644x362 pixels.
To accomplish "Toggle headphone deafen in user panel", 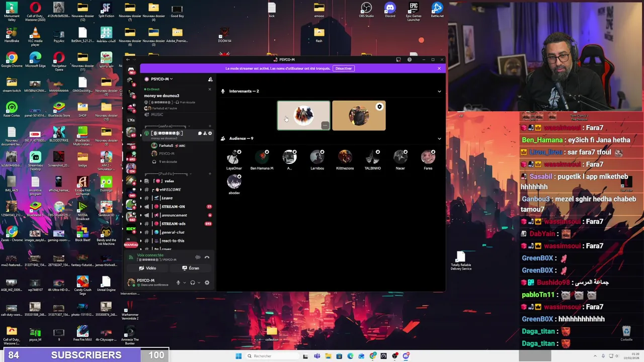I will 192,283.
